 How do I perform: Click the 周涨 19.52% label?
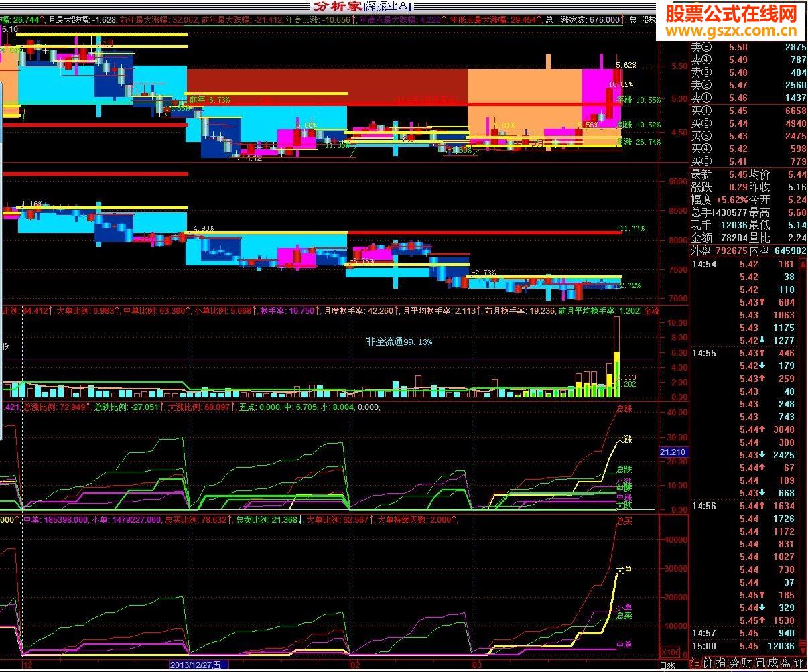click(638, 125)
